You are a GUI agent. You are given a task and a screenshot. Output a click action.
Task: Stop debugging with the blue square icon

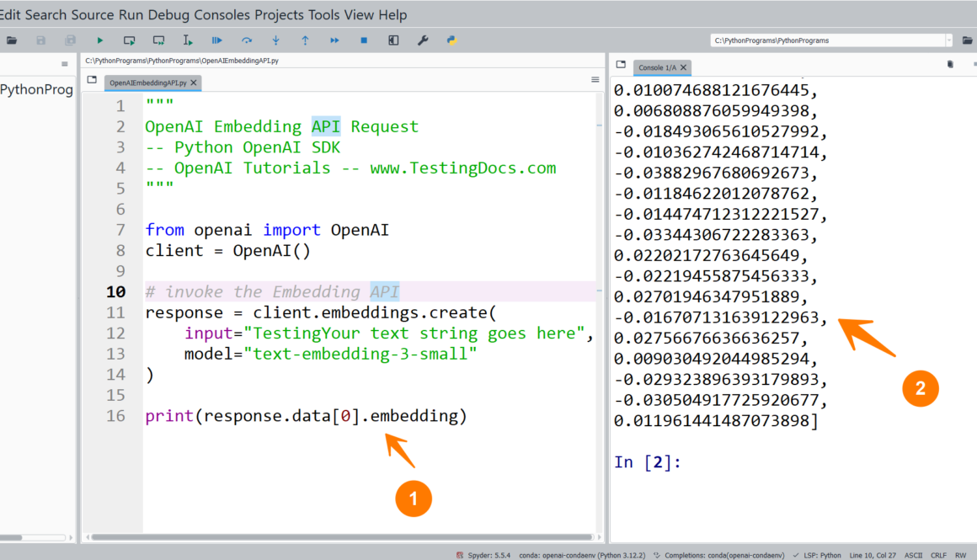(x=364, y=40)
